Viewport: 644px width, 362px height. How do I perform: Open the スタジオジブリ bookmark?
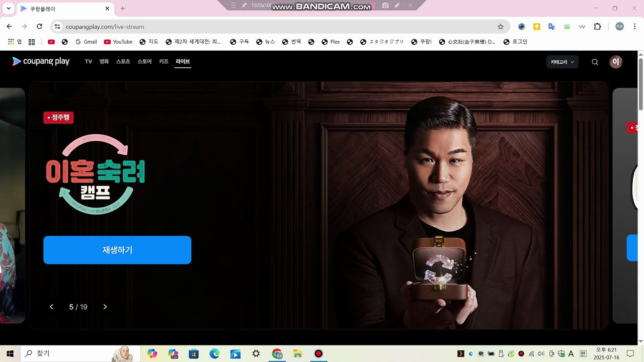click(x=382, y=42)
